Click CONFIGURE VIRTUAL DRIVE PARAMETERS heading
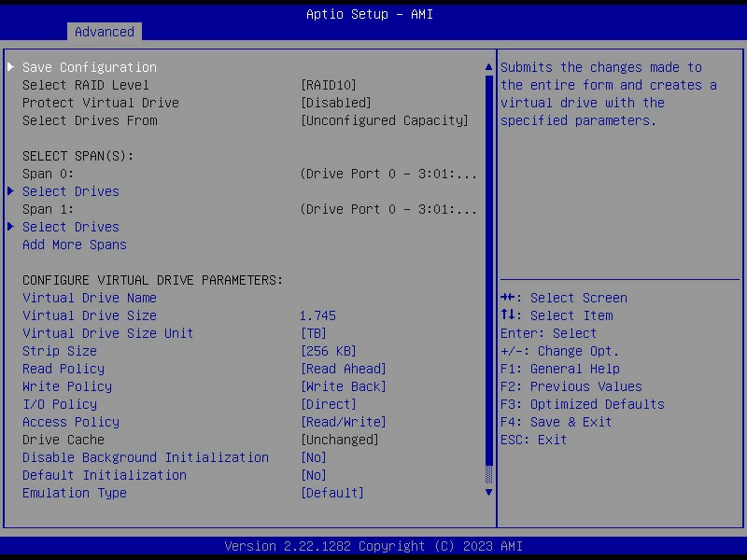 click(153, 280)
